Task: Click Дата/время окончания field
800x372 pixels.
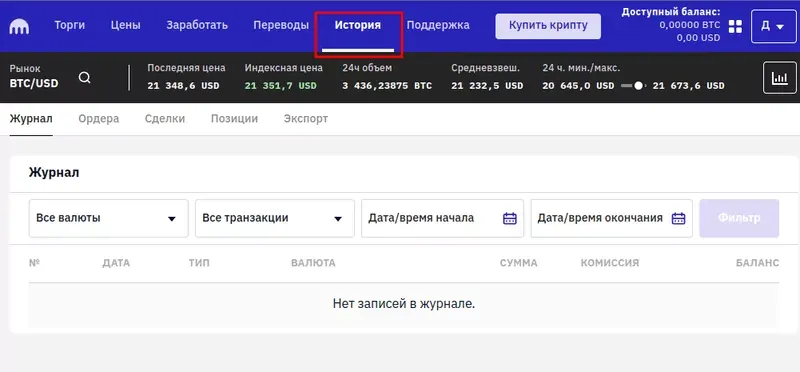Action: click(611, 218)
